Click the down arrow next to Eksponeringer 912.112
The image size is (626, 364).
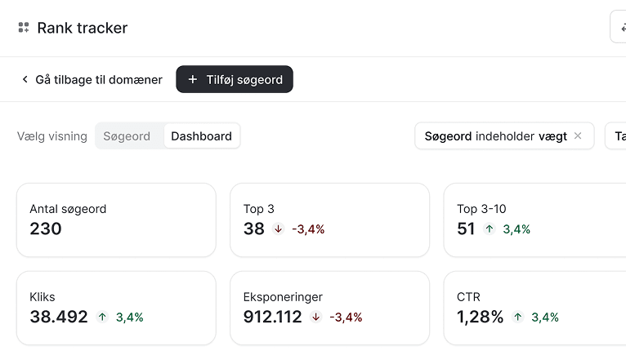(x=315, y=317)
